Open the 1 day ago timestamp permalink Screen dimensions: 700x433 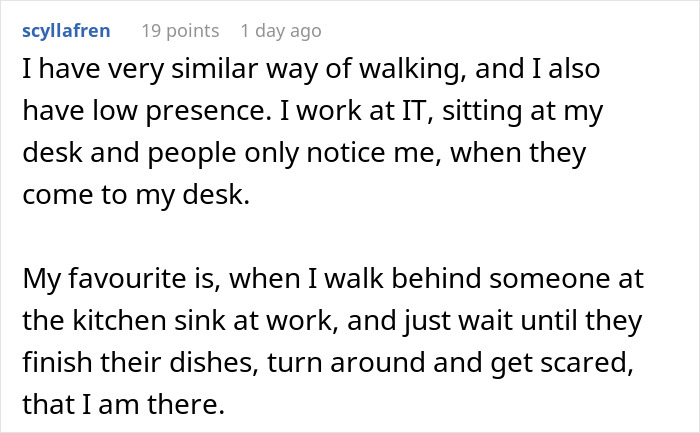click(x=281, y=31)
